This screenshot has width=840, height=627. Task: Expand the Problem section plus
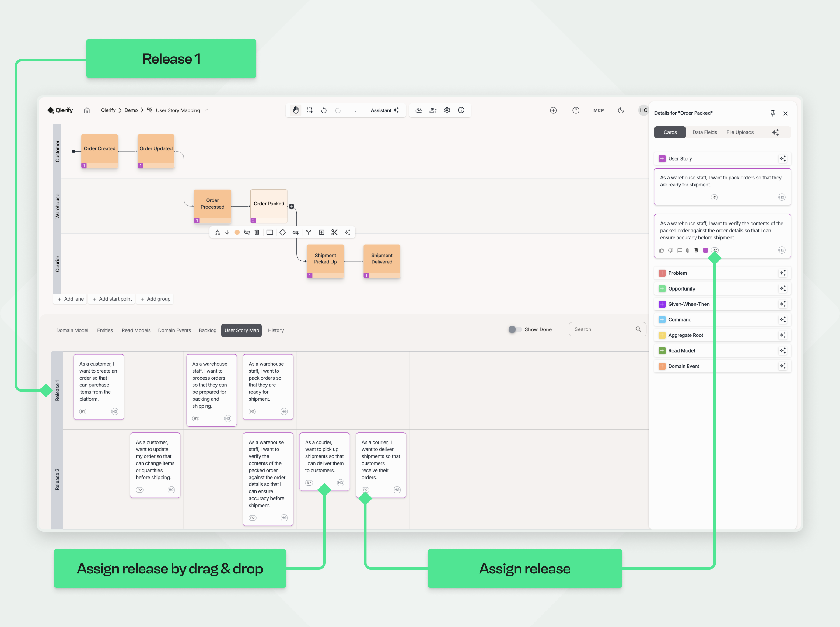(x=662, y=273)
